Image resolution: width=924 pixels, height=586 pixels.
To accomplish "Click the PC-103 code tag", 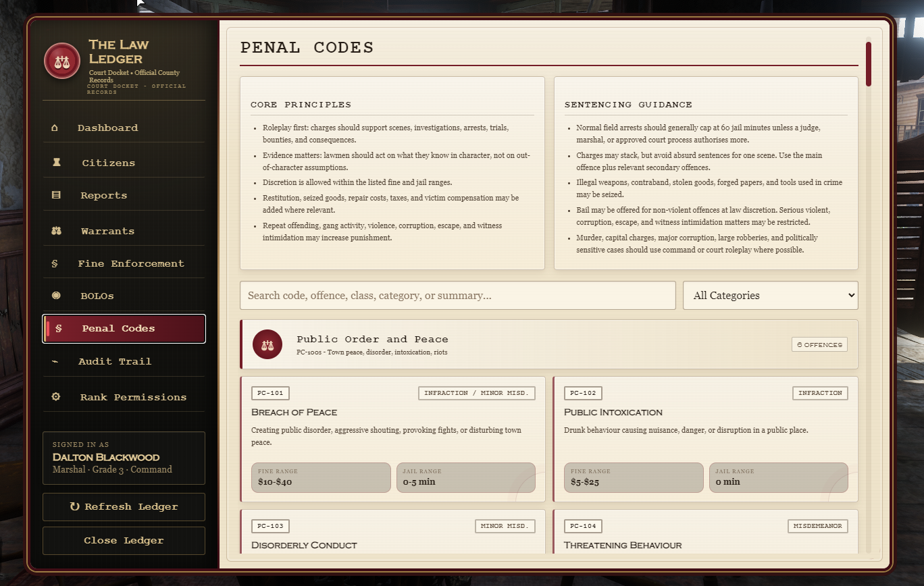I will coord(270,526).
